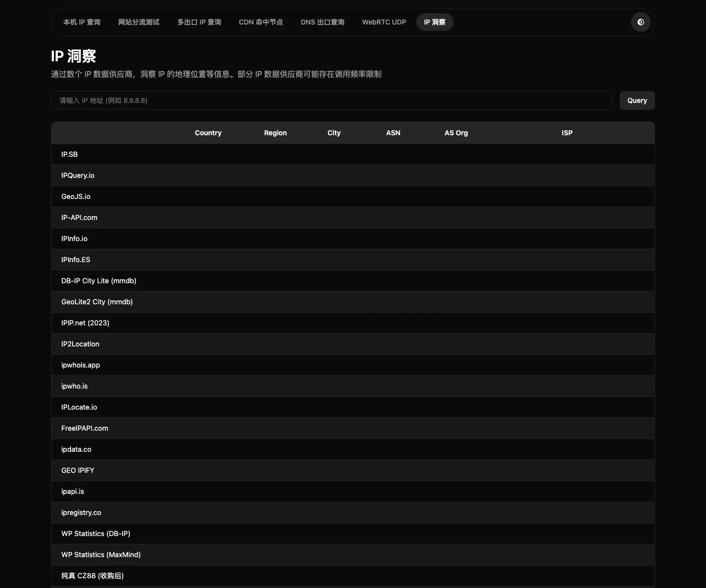Select GeoLite2 City (mmdb) row

[x=353, y=302]
